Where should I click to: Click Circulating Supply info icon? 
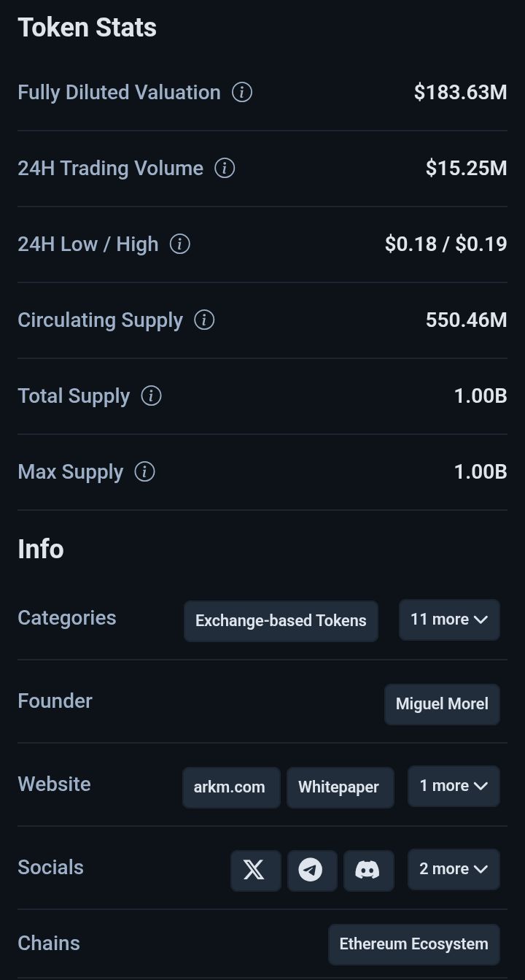pos(204,320)
